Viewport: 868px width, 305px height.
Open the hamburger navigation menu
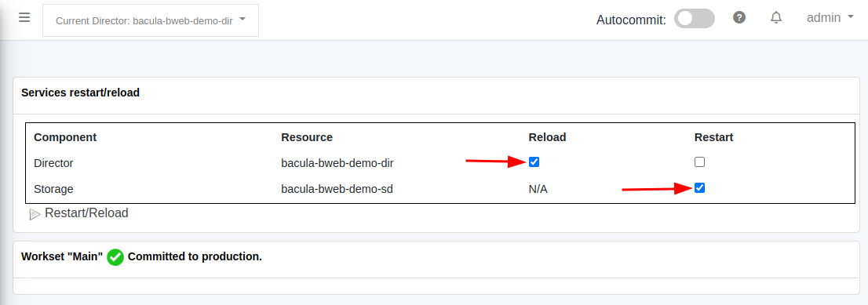pyautogui.click(x=24, y=18)
